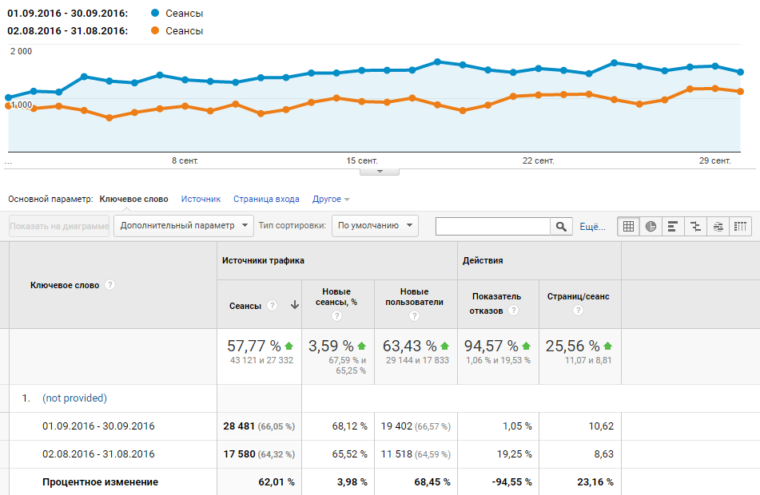Focus the table search input field
Screen dimensions: 760x495
point(493,226)
